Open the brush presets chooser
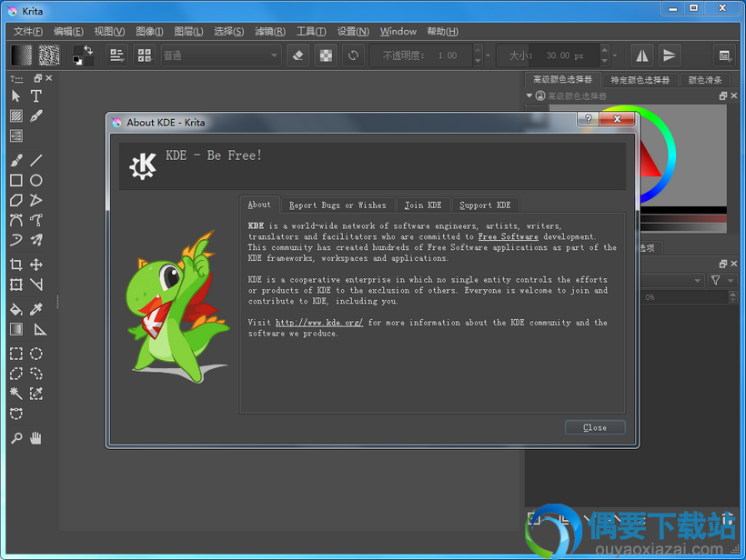This screenshot has width=746, height=560. [x=145, y=55]
